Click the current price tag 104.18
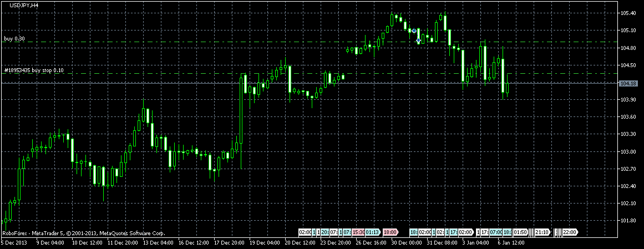This screenshot has height=249, width=644. point(627,83)
